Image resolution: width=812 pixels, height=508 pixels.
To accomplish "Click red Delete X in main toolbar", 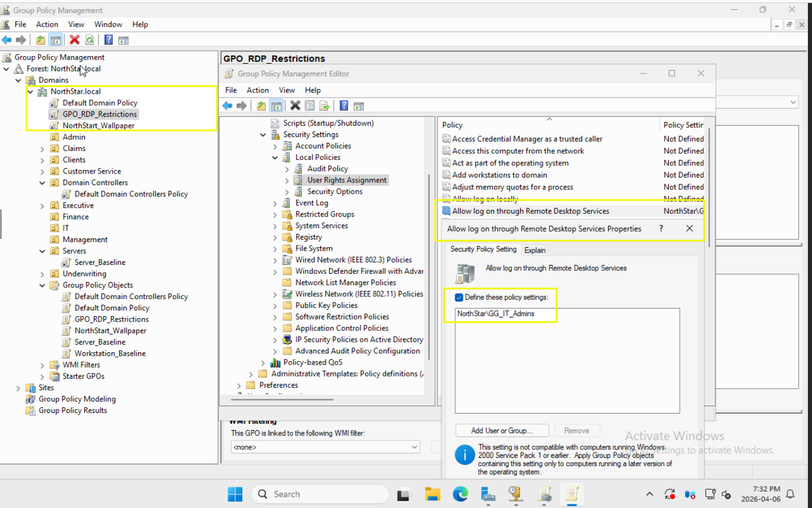I will pyautogui.click(x=74, y=40).
